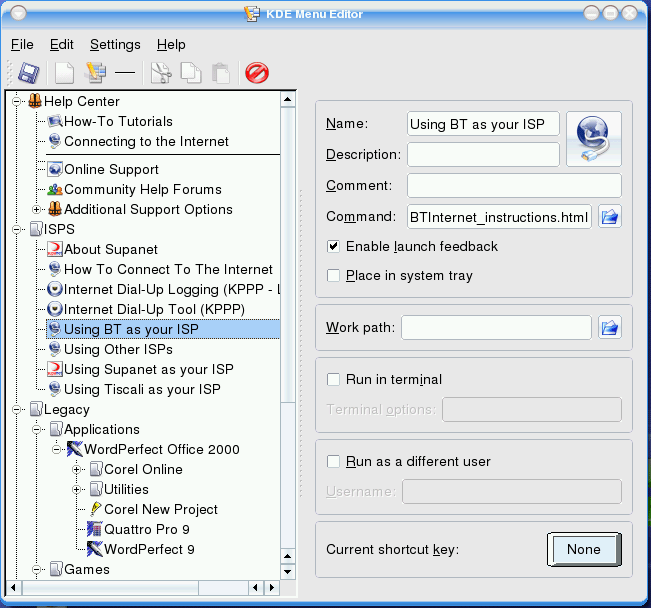
Task: Open the Edit menu
Action: pos(61,44)
